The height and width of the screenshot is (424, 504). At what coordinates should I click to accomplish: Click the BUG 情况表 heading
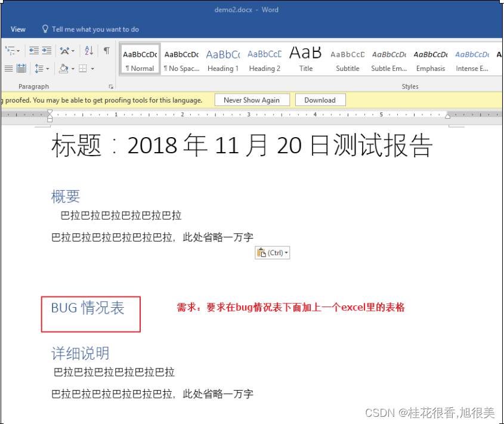pyautogui.click(x=88, y=308)
